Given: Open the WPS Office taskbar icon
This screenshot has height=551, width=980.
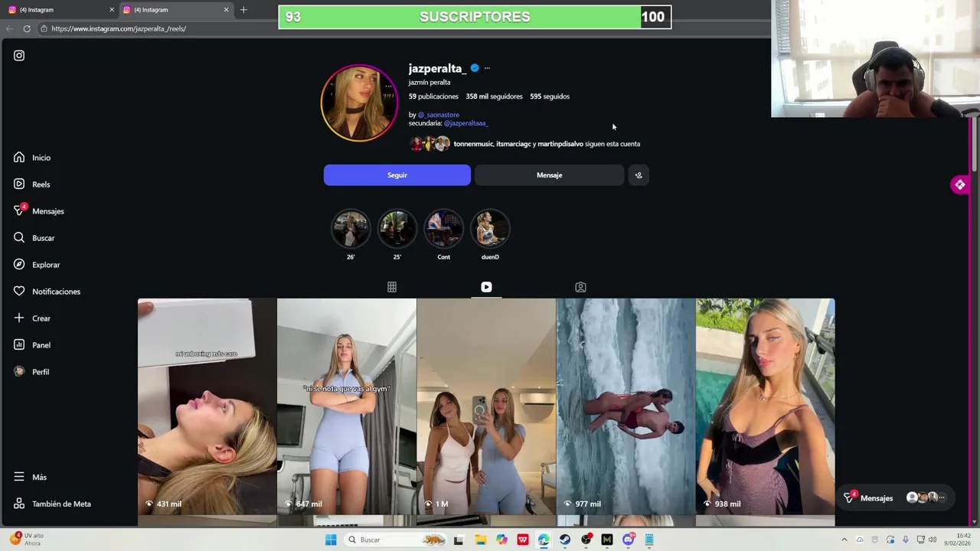Looking at the screenshot, I should coord(523,540).
